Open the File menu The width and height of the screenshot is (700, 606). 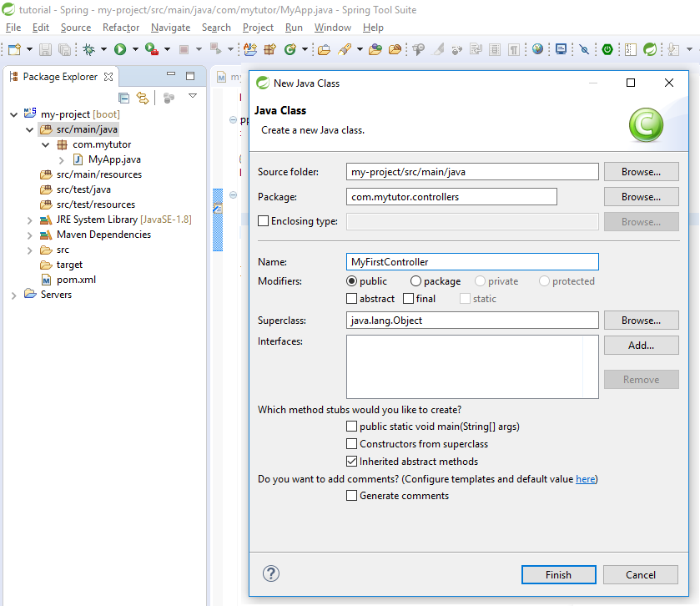(x=13, y=28)
